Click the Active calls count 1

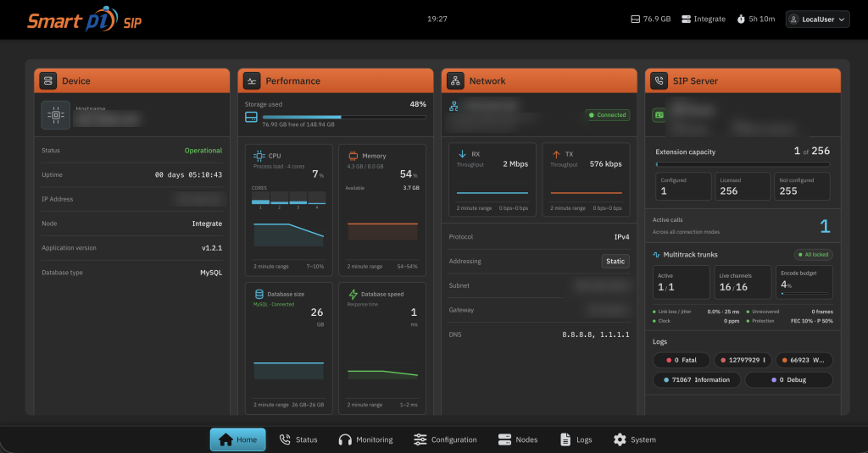point(825,226)
